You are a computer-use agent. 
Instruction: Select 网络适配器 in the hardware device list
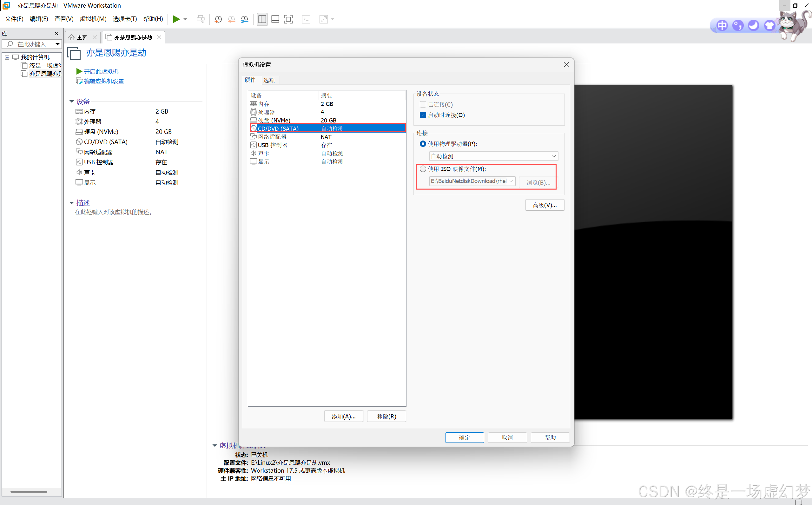272,137
